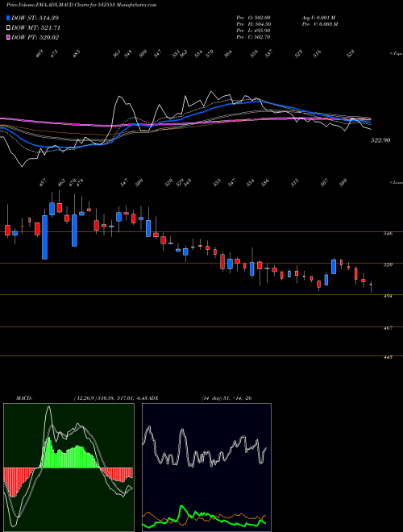Click the 'MACD:' heading label

(x=24, y=398)
